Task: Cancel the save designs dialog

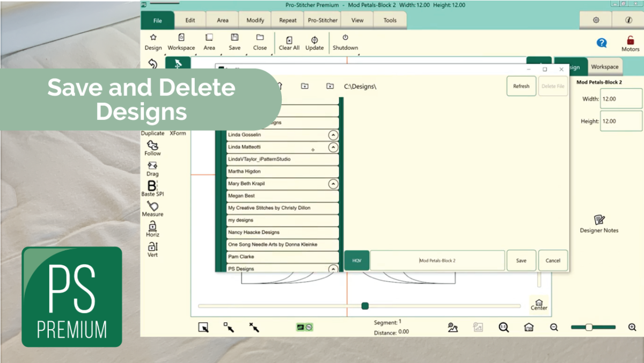Action: click(553, 260)
